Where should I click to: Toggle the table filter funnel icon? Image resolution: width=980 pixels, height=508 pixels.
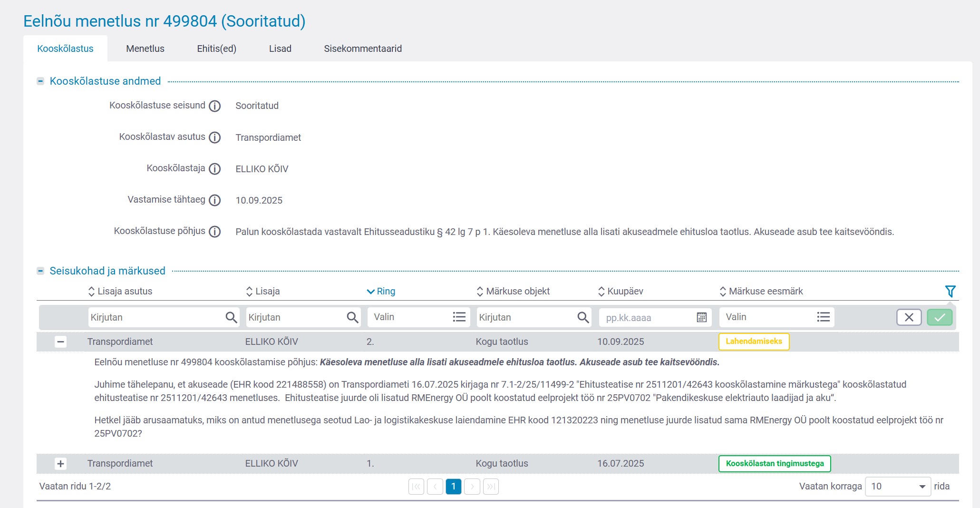pyautogui.click(x=950, y=291)
